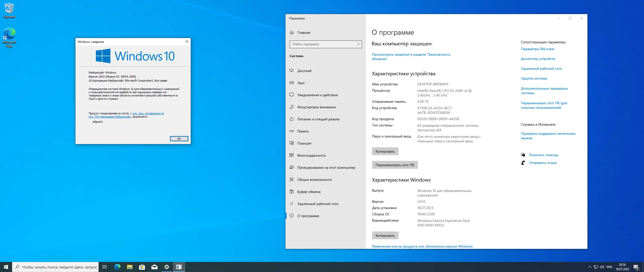Open Фокусировка внимания settings
Screen dimensions: 644x272
[316, 107]
